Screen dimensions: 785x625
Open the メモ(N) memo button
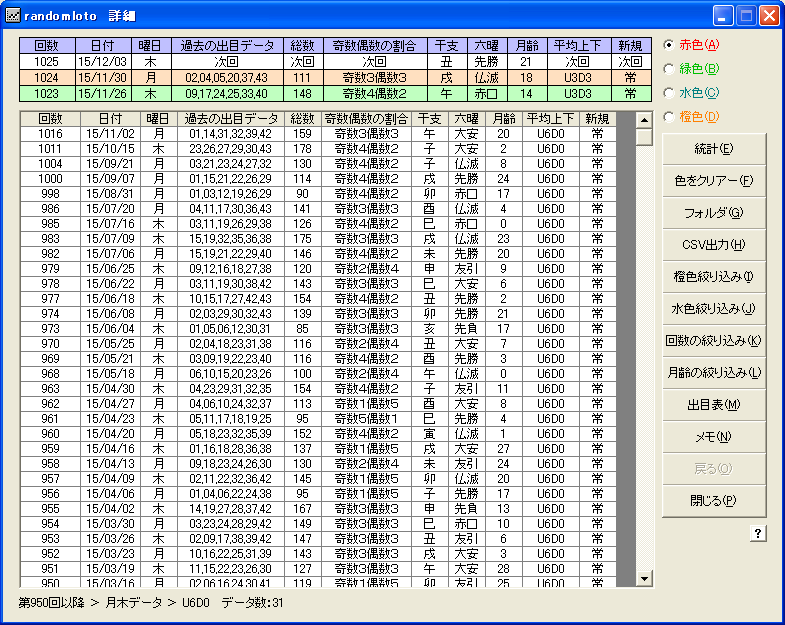click(714, 437)
